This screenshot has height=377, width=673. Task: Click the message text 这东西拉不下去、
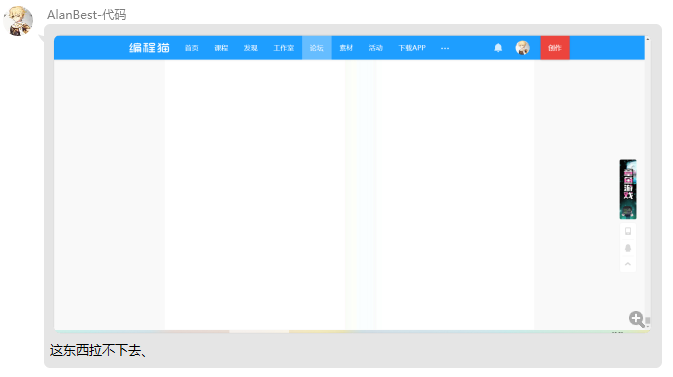tap(98, 350)
